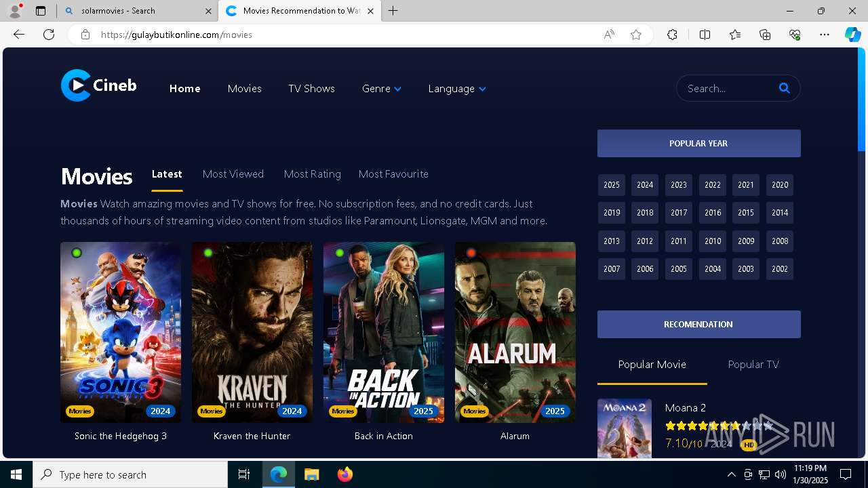
Task: Click Kraven the Hunter title link
Action: (252, 436)
